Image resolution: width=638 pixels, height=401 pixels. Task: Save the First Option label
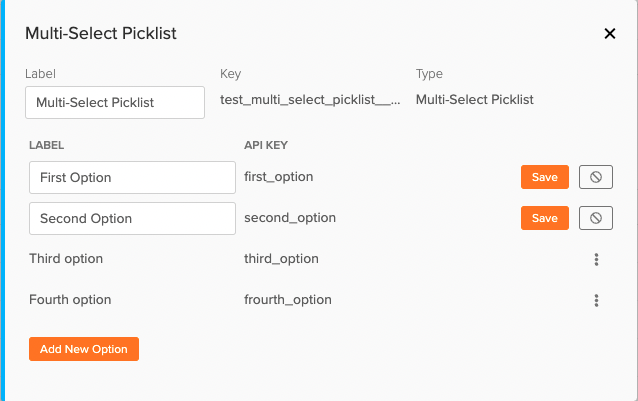[x=544, y=177]
